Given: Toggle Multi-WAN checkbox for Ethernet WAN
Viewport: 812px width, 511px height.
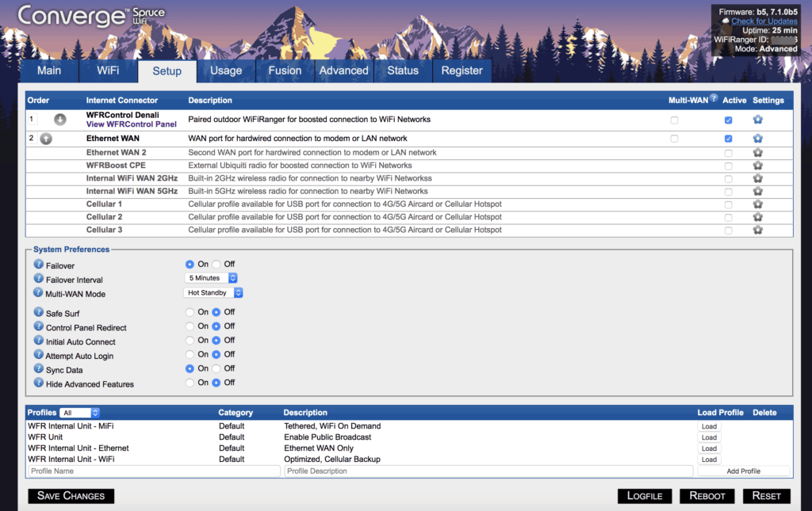Looking at the screenshot, I should [674, 139].
